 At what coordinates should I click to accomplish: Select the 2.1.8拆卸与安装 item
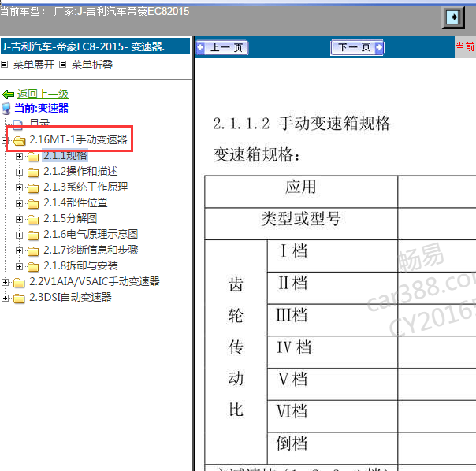point(80,266)
